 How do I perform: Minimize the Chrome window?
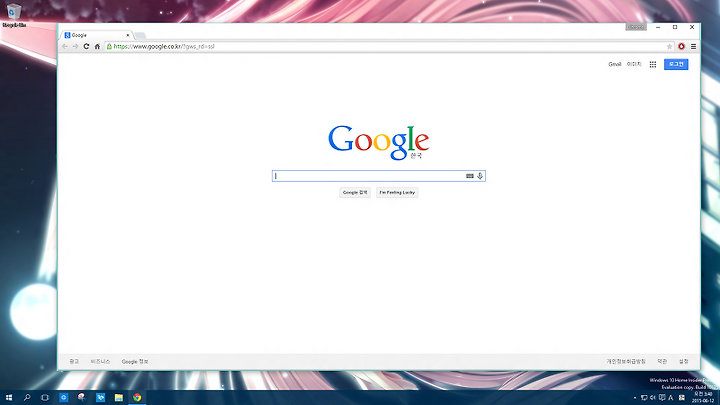click(x=658, y=27)
